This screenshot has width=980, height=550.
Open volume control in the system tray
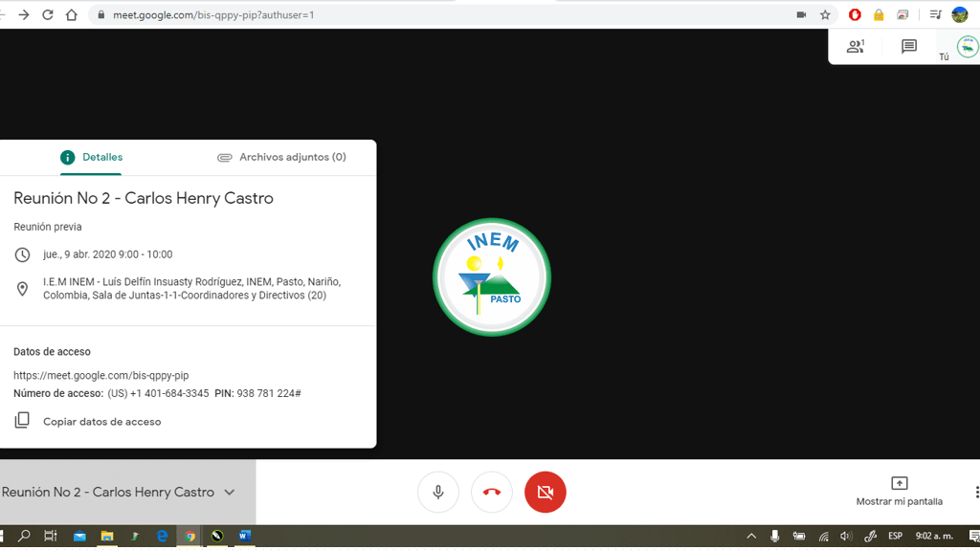pos(846,536)
